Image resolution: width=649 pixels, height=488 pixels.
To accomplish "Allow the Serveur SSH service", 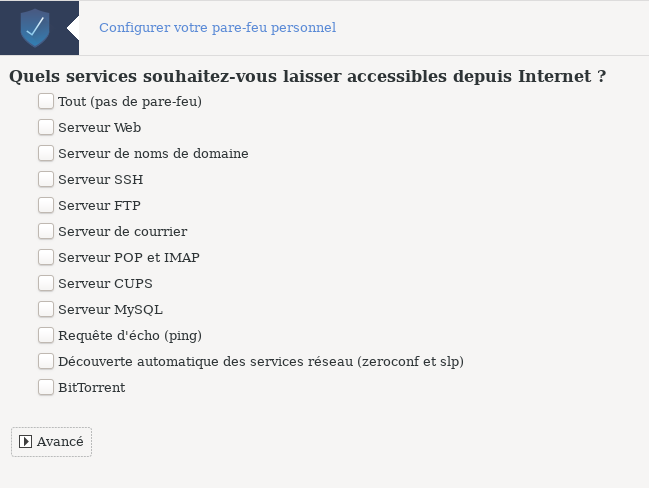I will click(x=46, y=179).
